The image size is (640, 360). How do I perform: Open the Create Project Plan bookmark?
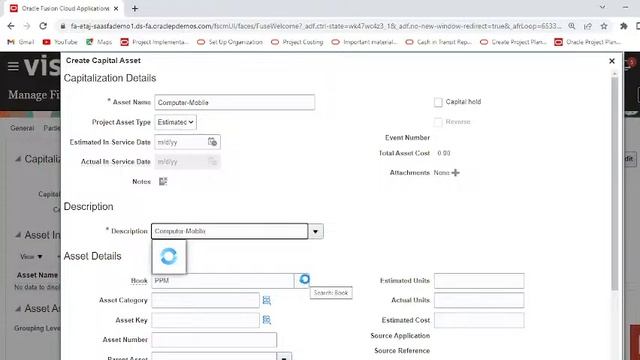[513, 42]
